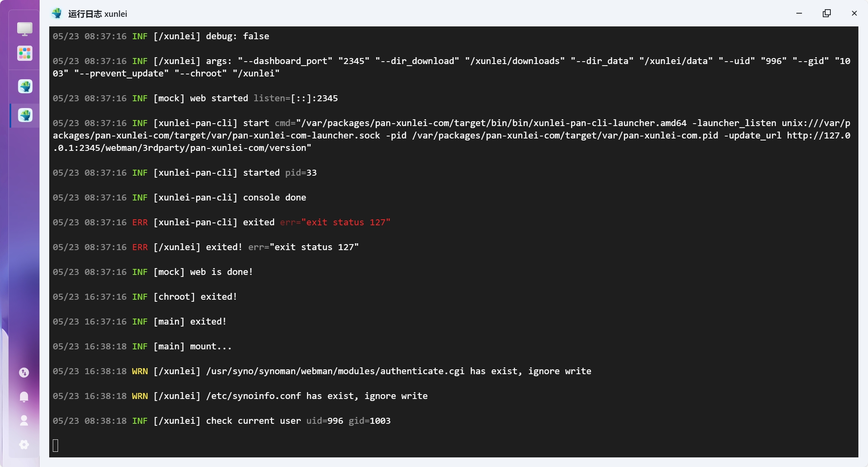868x467 pixels.
Task: Open the transfer arrows task icon
Action: pos(24,373)
